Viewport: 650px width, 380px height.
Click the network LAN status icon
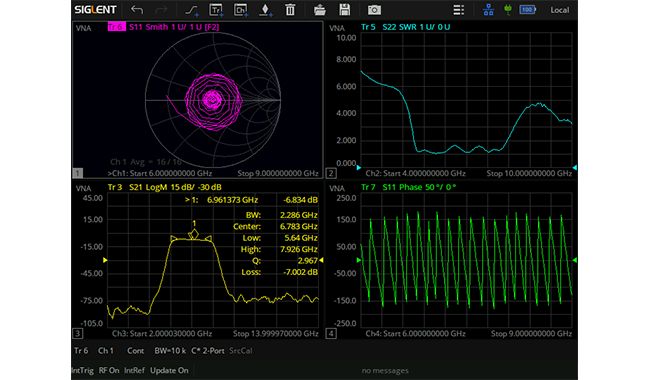(488, 10)
